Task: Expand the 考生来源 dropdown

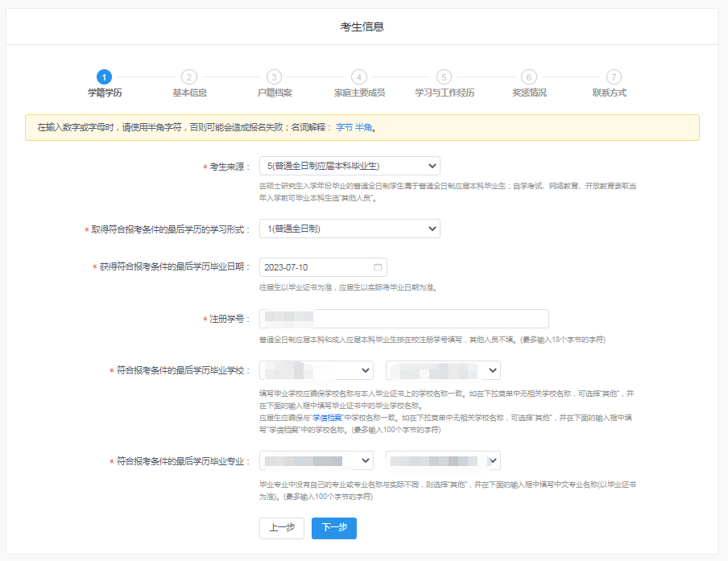Action: tap(350, 166)
